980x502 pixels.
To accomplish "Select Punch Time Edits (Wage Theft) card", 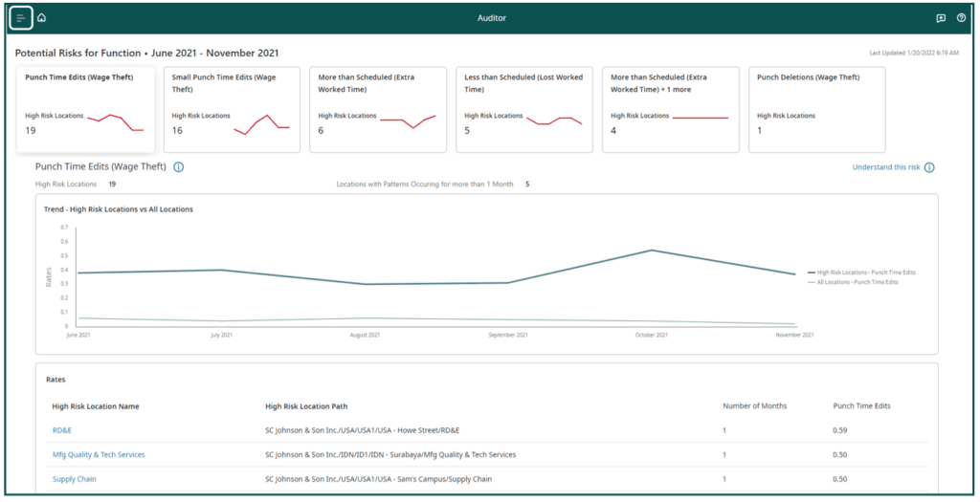I will click(85, 110).
